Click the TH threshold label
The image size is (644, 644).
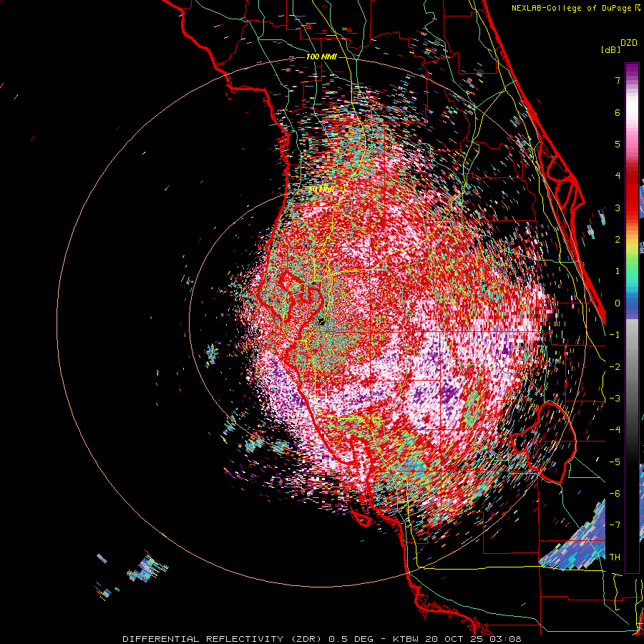615,557
